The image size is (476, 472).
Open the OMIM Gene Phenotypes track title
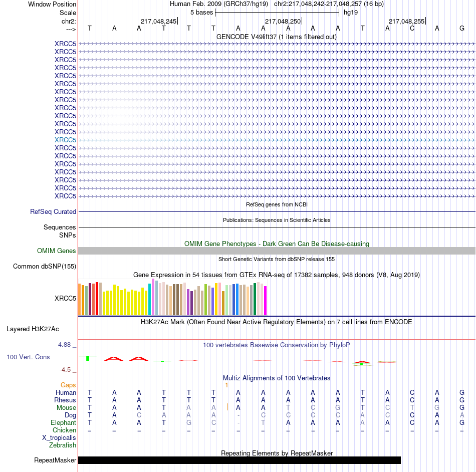pyautogui.click(x=277, y=244)
